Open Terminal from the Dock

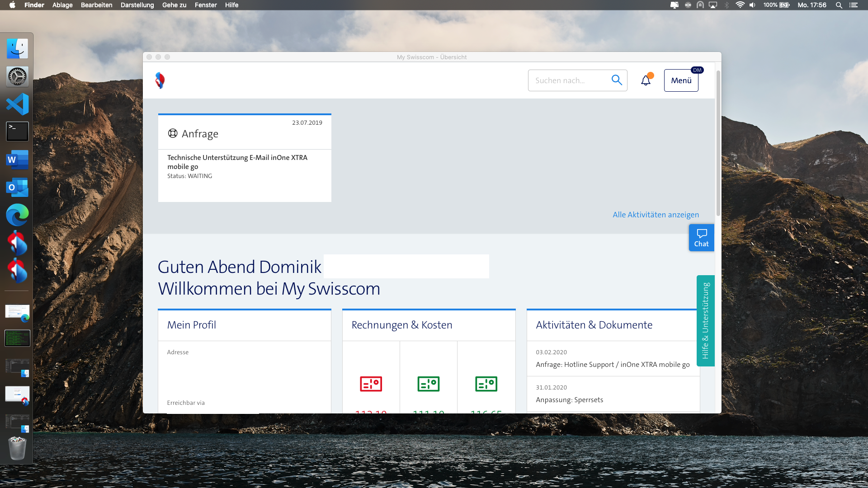[x=17, y=131]
